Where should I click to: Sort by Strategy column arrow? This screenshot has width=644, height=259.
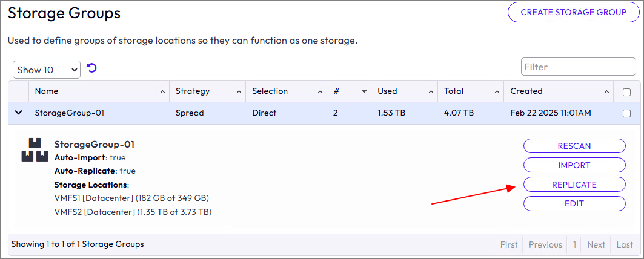pos(239,92)
